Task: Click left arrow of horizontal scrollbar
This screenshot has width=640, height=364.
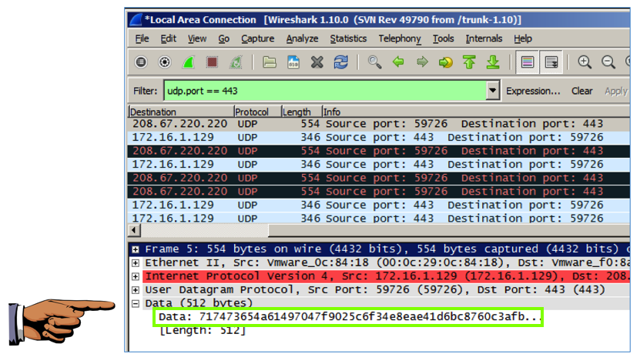Action: 134,230
